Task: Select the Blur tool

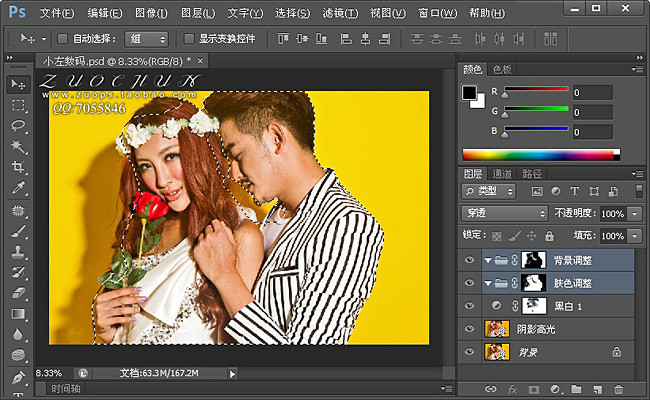Action: point(18,334)
